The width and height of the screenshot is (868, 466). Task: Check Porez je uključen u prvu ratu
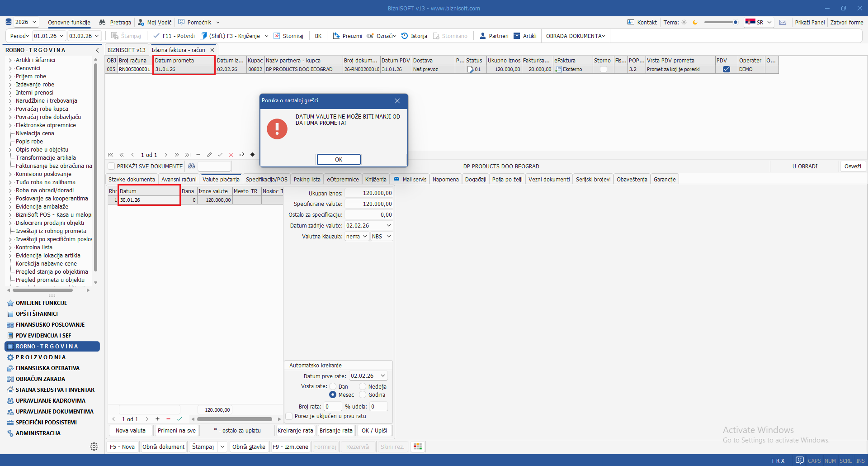pyautogui.click(x=289, y=416)
